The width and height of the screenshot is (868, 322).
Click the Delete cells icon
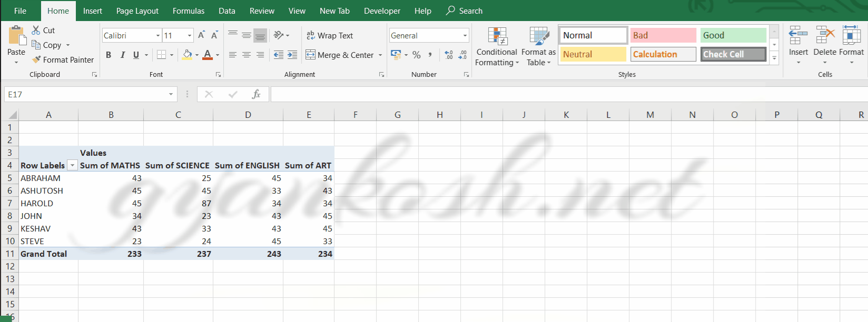coord(825,35)
